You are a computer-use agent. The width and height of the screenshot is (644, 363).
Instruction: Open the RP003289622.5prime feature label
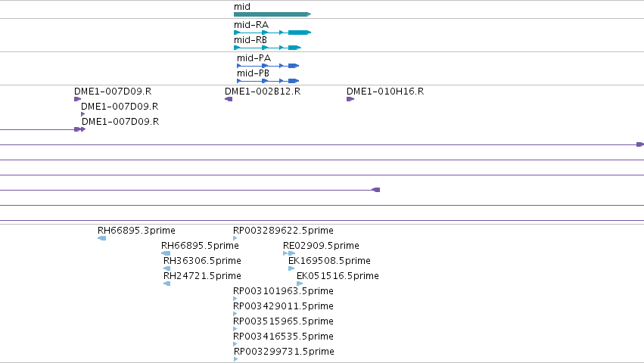point(283,231)
